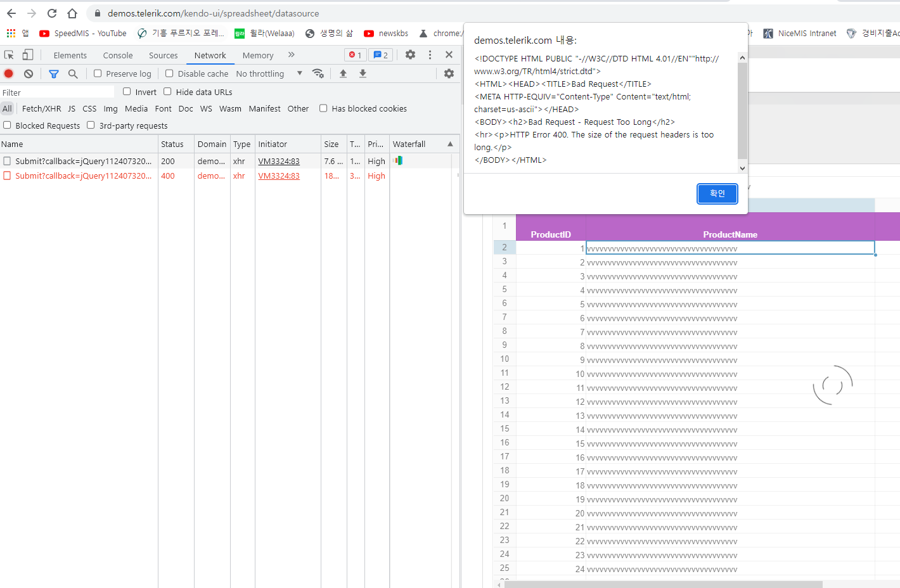
Task: Select the Network tab
Action: pyautogui.click(x=210, y=56)
